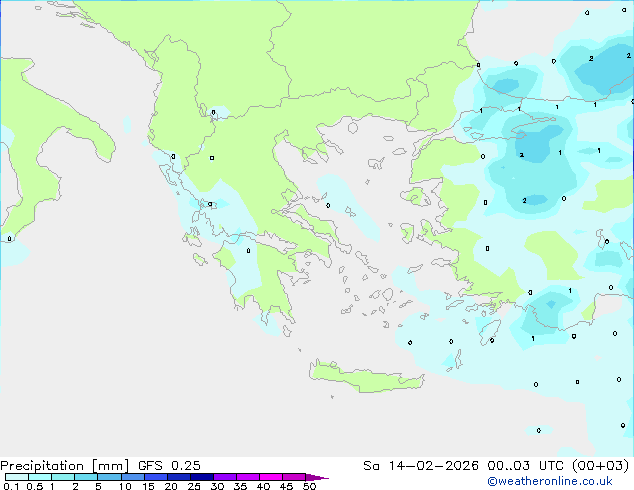
Task: Click the '50' legend scale label
Action: click(x=310, y=486)
